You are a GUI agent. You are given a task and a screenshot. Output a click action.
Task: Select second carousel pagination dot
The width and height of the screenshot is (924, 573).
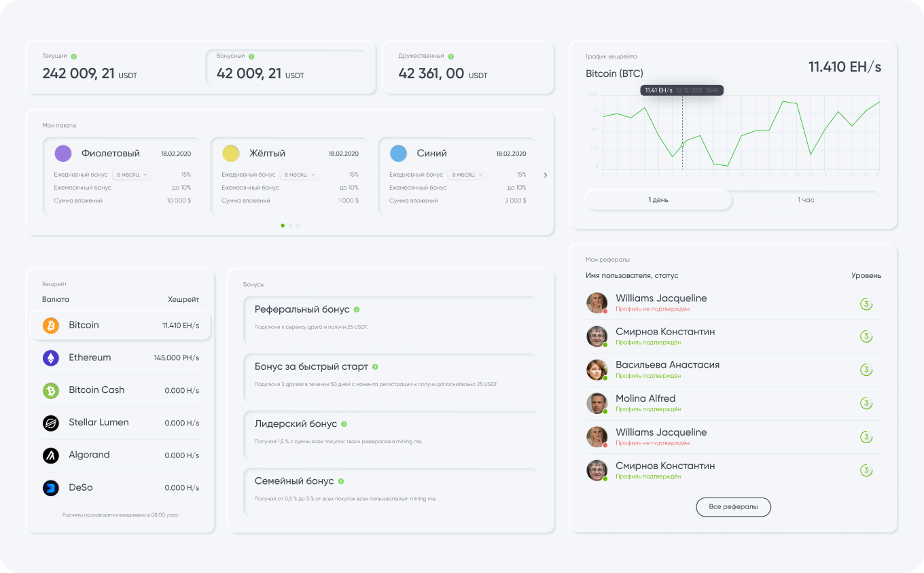[290, 226]
